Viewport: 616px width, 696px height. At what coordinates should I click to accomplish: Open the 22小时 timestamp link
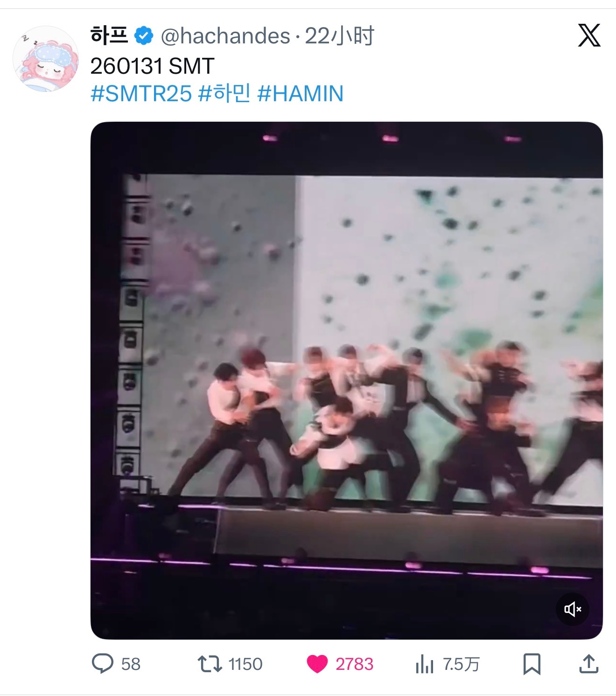339,36
